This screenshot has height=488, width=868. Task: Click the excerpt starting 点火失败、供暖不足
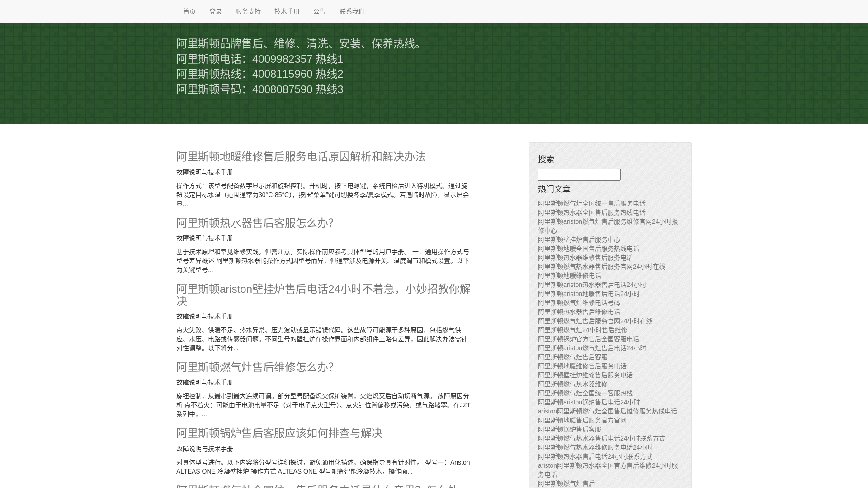coord(322,339)
